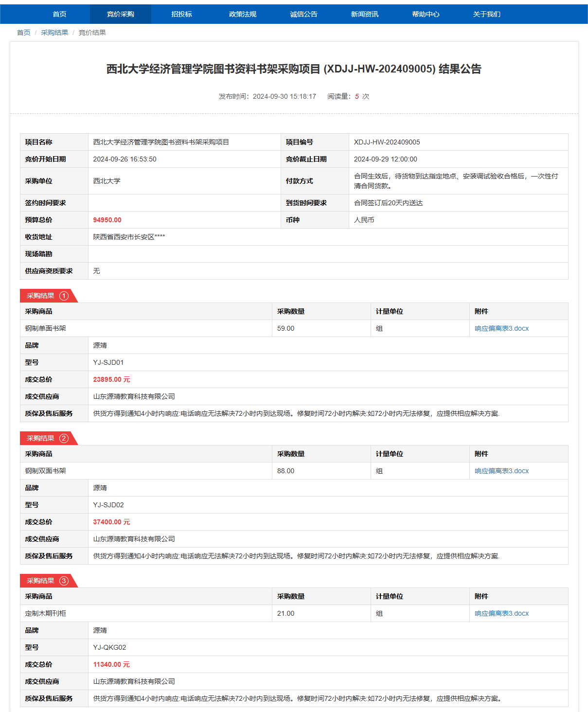The width and height of the screenshot is (588, 712).
Task: Open the 首页 navigation menu item
Action: pyautogui.click(x=59, y=14)
